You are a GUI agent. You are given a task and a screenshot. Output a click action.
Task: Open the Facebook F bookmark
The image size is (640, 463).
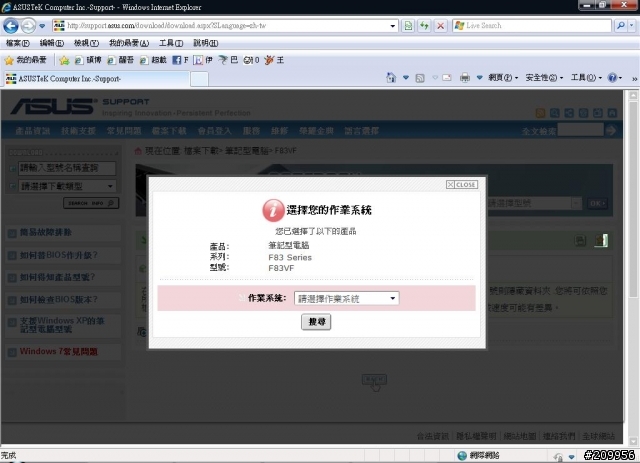point(180,60)
